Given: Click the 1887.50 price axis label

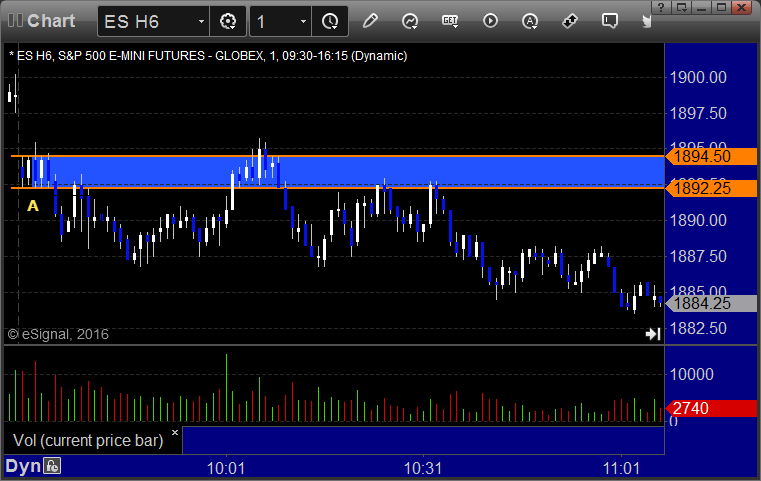Looking at the screenshot, I should point(698,256).
